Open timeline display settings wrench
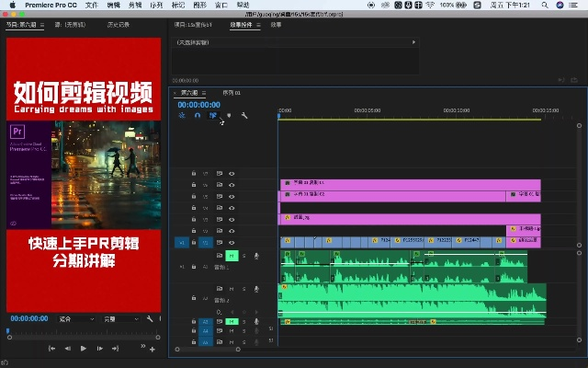This screenshot has height=368, width=588. click(244, 115)
